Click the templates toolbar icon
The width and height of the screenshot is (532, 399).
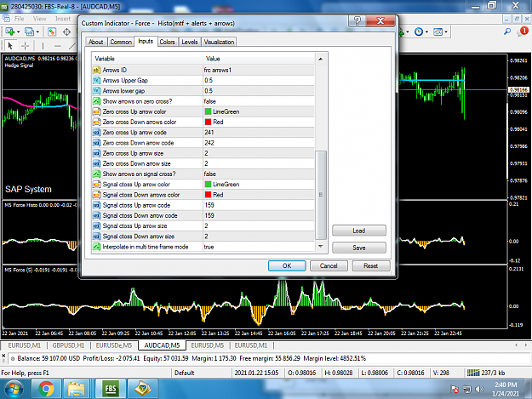pos(438,31)
